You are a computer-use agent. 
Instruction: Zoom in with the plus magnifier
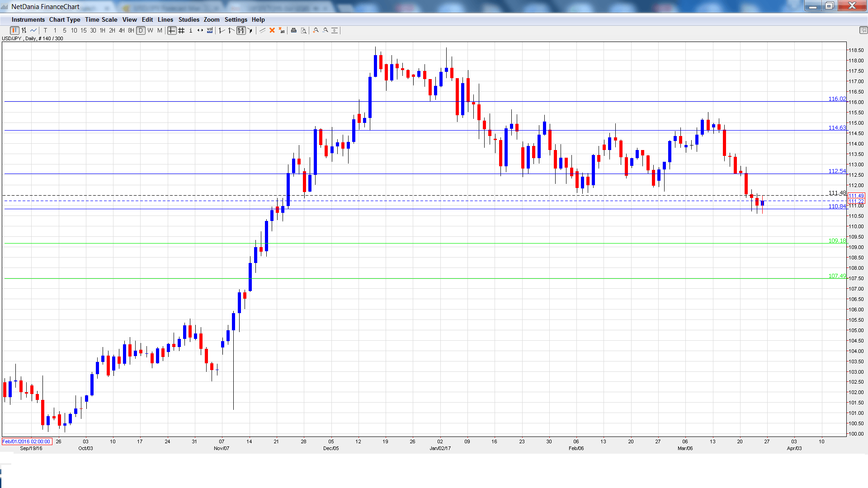[x=316, y=30]
